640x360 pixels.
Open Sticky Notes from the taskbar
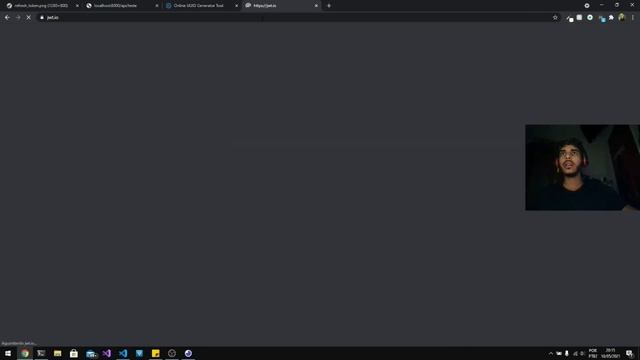tap(156, 353)
